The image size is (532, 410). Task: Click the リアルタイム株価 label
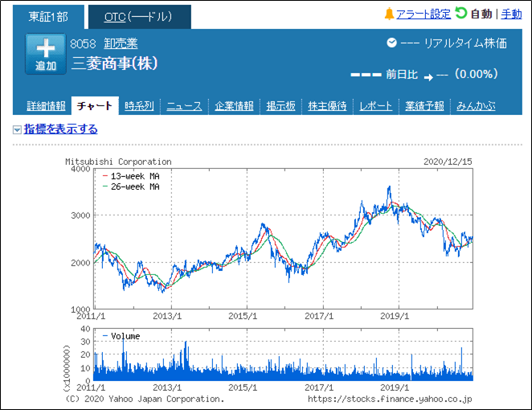(x=465, y=43)
